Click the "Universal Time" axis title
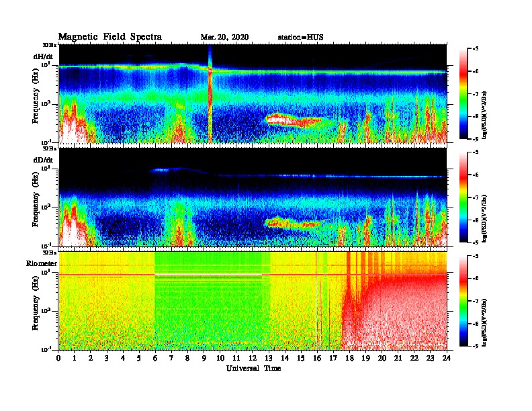This screenshot has width=532, height=411. [253, 368]
